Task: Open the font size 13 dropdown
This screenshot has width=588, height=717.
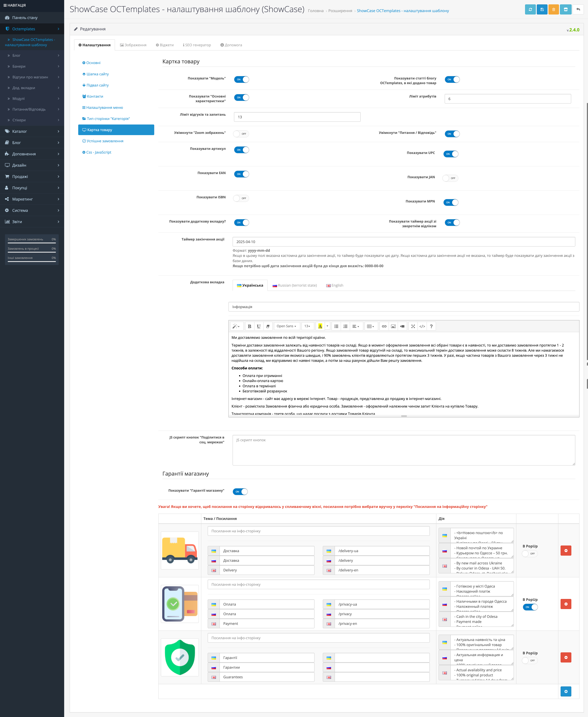Action: pos(307,326)
